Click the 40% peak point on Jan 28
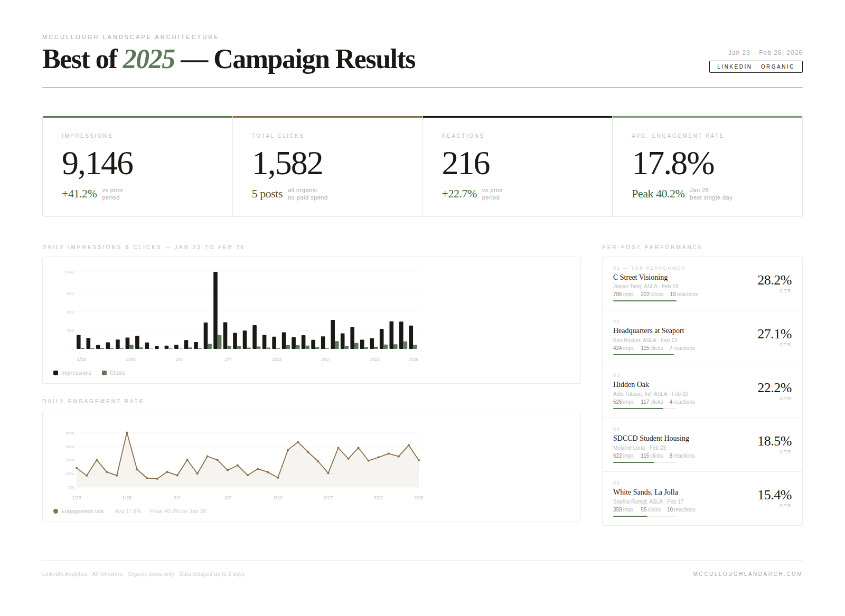The height and width of the screenshot is (616, 845). click(x=127, y=433)
